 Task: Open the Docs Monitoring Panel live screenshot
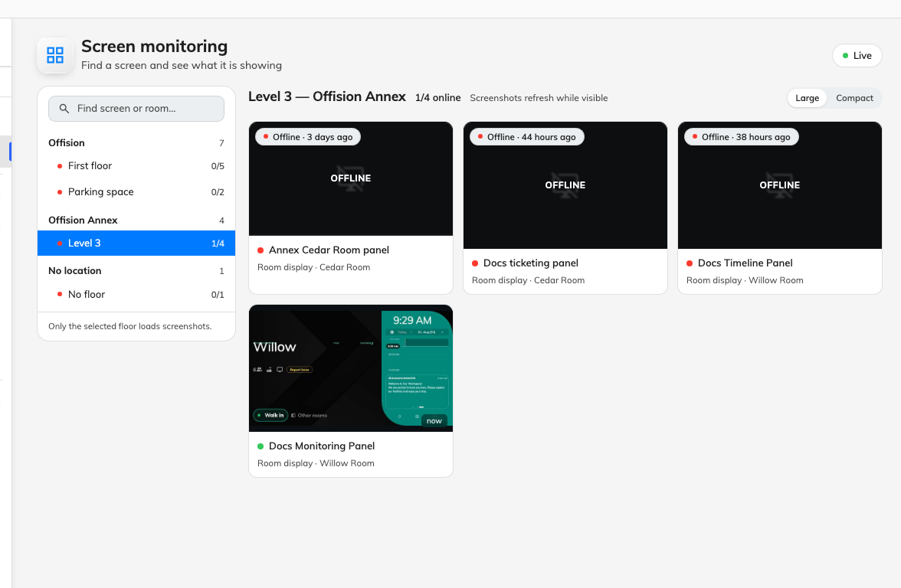click(351, 368)
